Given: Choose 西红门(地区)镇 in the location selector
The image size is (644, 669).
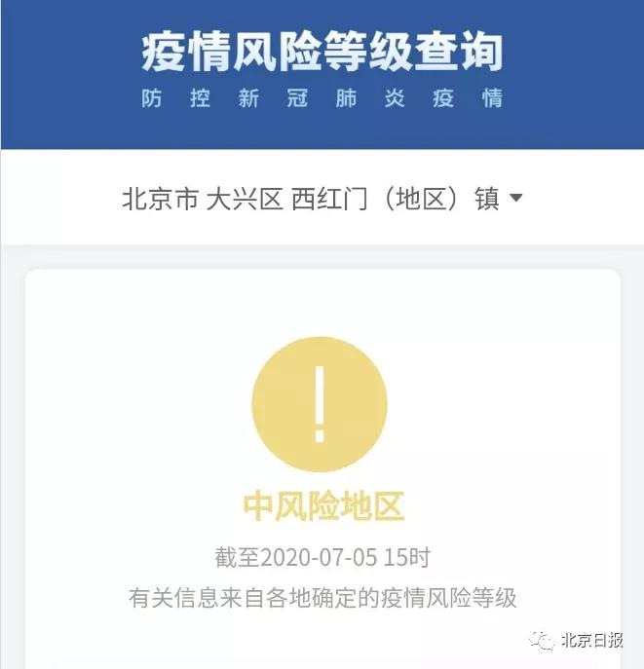Looking at the screenshot, I should 396,199.
